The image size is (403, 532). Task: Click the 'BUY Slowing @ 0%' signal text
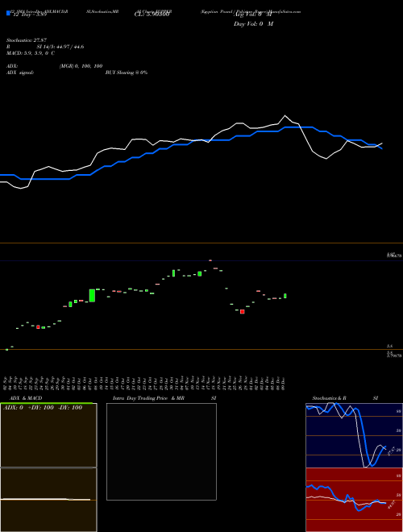click(x=127, y=73)
